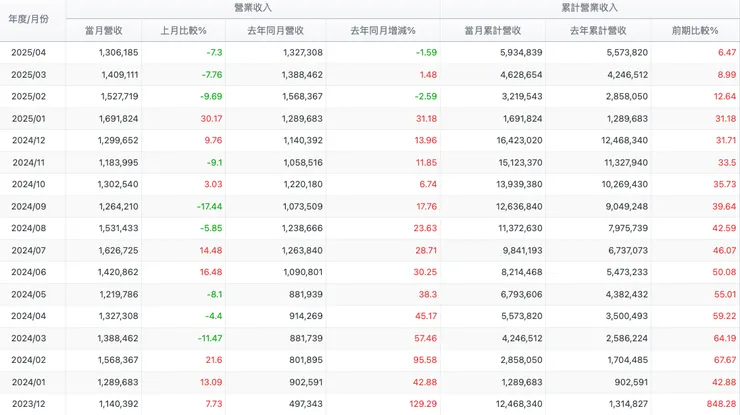This screenshot has width=740, height=415.
Task: Click the 前期比較% column header
Action: click(695, 31)
